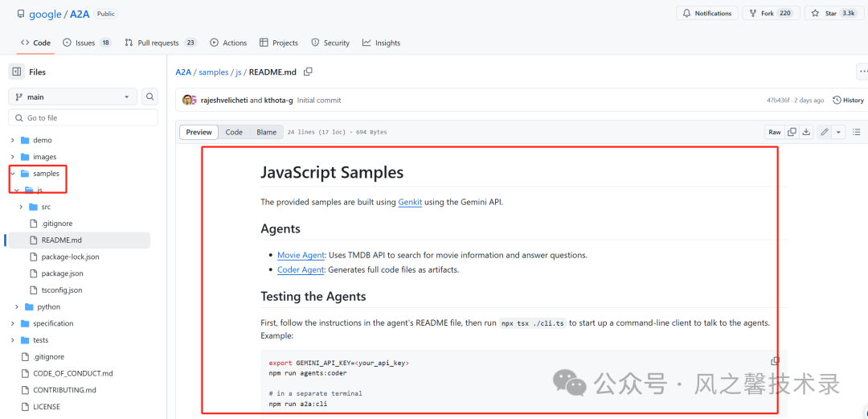Viewport: 868px width, 419px height.
Task: Open package.json file
Action: [62, 273]
